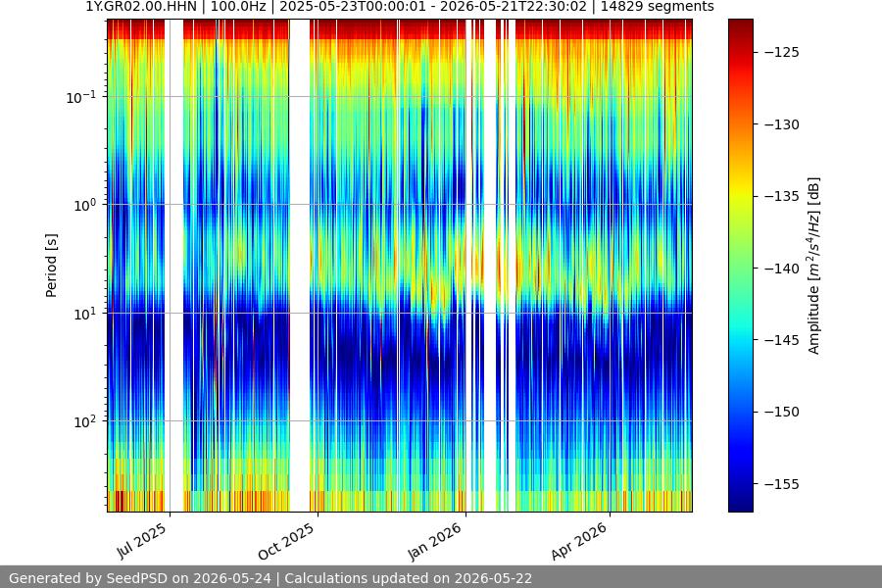Click the 'Jul 2025' x-axis tick label

tap(142, 540)
